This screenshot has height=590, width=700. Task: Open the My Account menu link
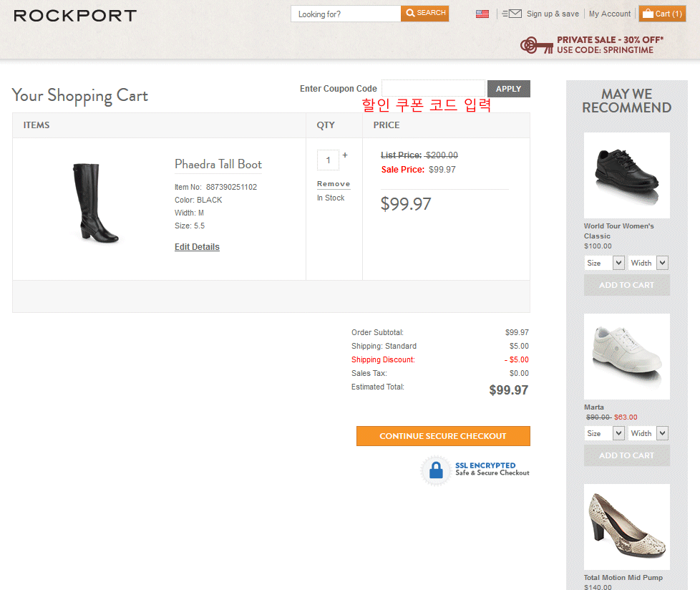click(x=610, y=14)
